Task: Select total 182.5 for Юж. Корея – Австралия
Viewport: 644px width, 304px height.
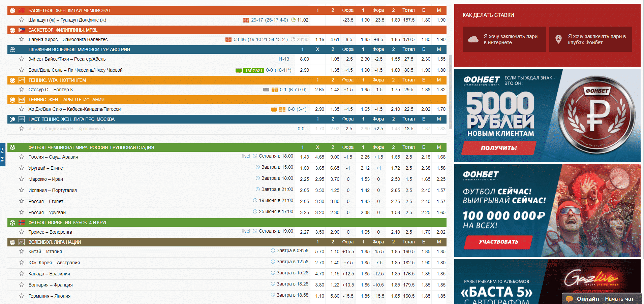Action: click(409, 263)
